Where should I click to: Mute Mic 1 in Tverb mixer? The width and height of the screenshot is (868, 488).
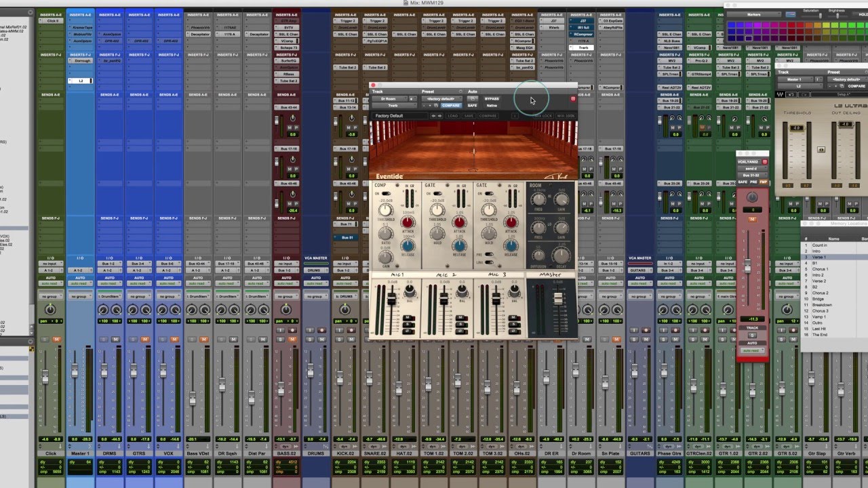[409, 318]
